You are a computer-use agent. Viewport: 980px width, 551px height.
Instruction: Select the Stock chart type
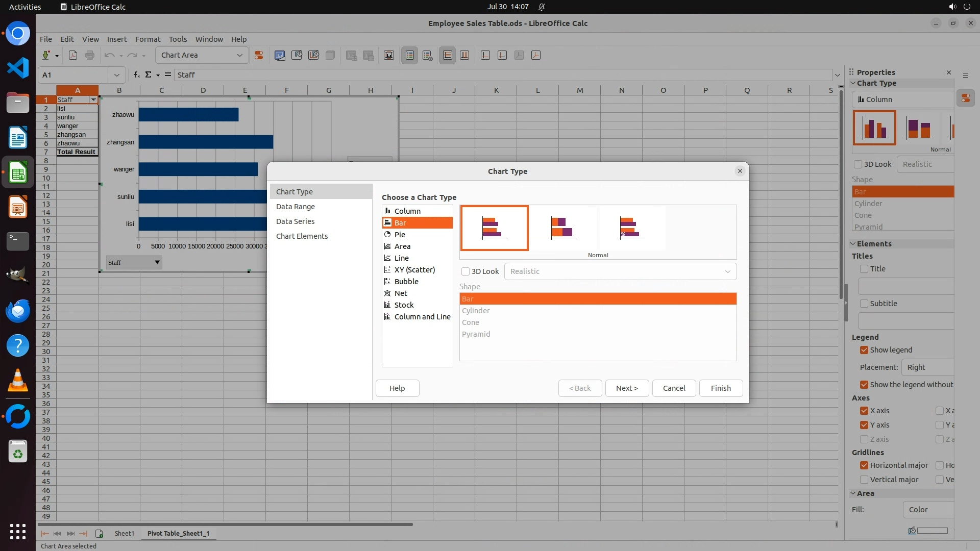(x=404, y=305)
